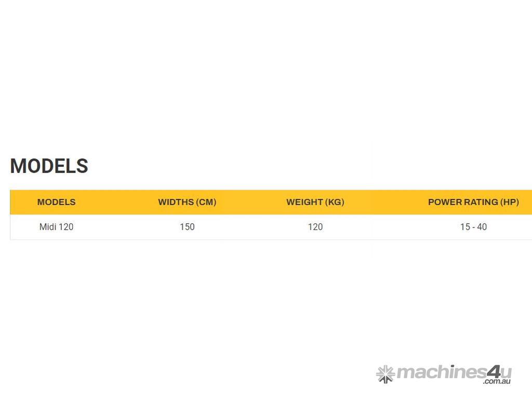
Task: Click the large MODELS page heading
Action: pos(49,166)
